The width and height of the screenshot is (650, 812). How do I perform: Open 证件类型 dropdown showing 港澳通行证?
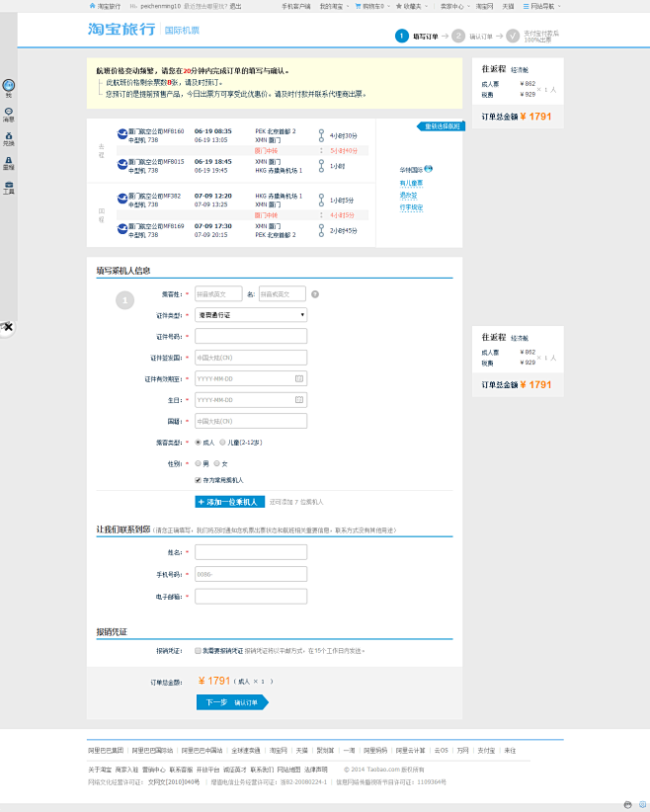pos(251,315)
